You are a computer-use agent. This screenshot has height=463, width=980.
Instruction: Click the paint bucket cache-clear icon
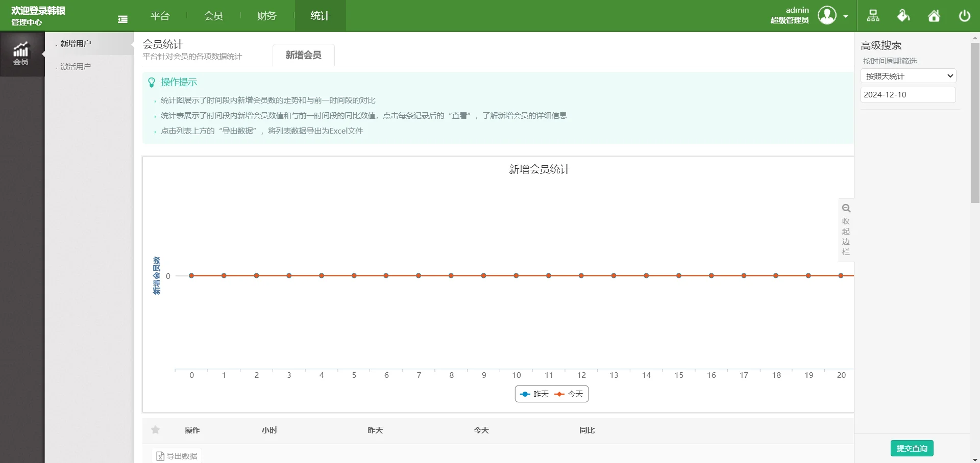903,15
